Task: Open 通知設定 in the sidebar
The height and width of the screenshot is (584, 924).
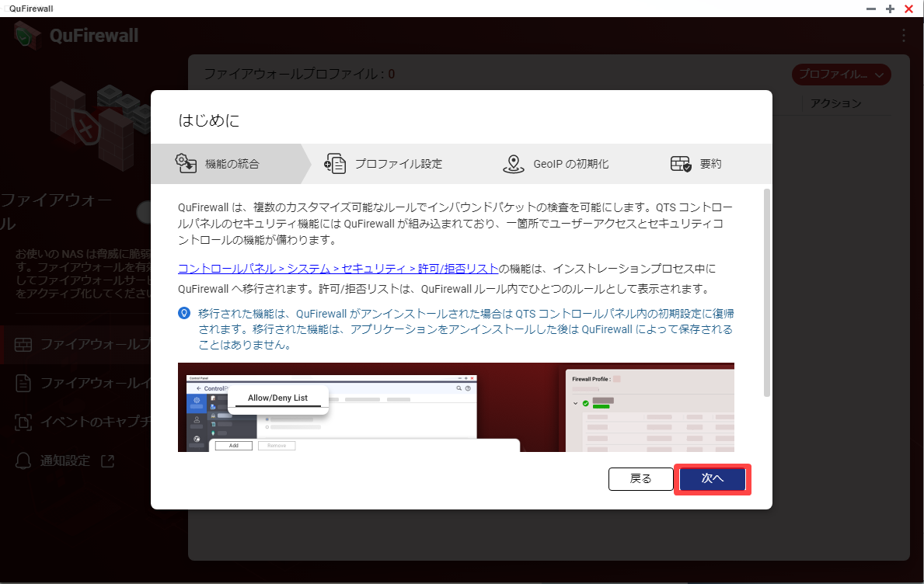Action: 65,461
